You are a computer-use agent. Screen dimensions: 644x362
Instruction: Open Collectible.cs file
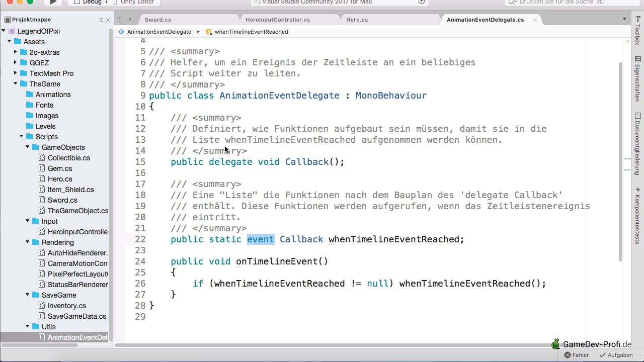pos(68,158)
